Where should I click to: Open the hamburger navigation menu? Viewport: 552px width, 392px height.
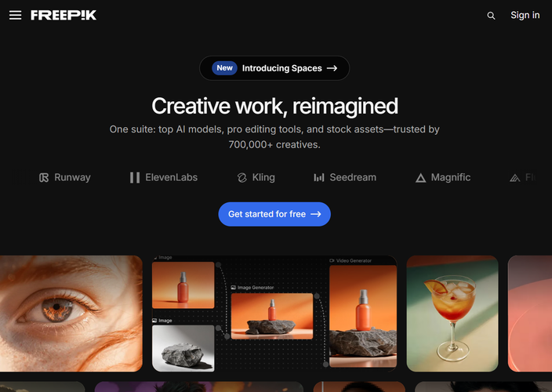[15, 15]
